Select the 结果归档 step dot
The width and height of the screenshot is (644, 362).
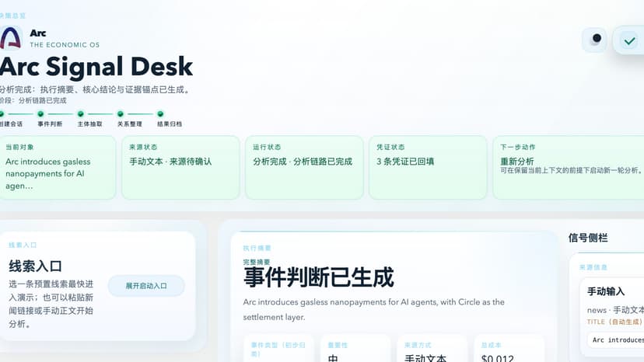click(160, 113)
